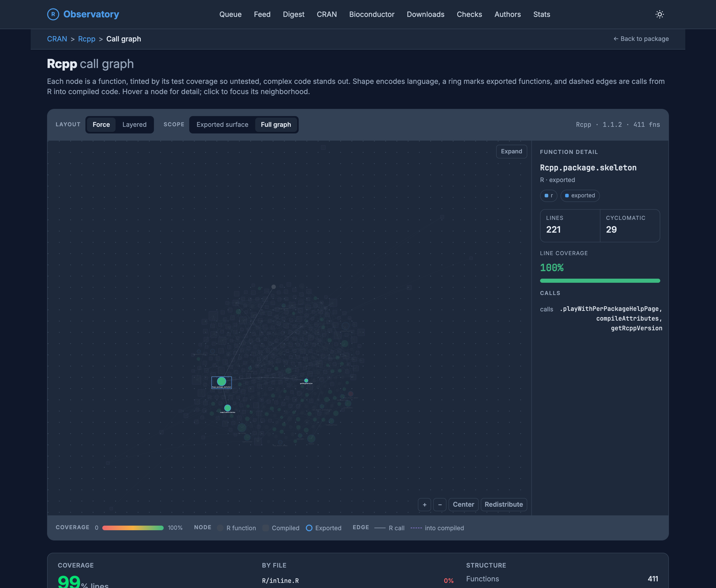Set scope to Exported surface

(222, 125)
